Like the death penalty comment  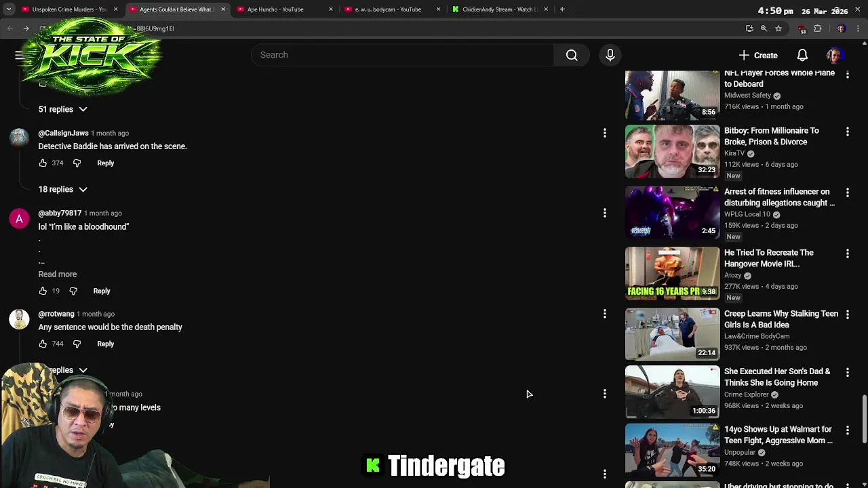[43, 344]
